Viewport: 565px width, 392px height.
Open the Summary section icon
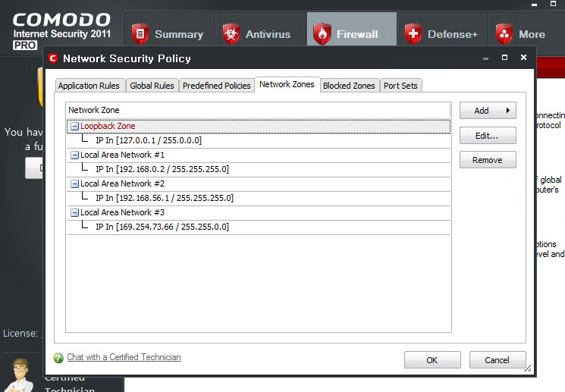pyautogui.click(x=140, y=34)
